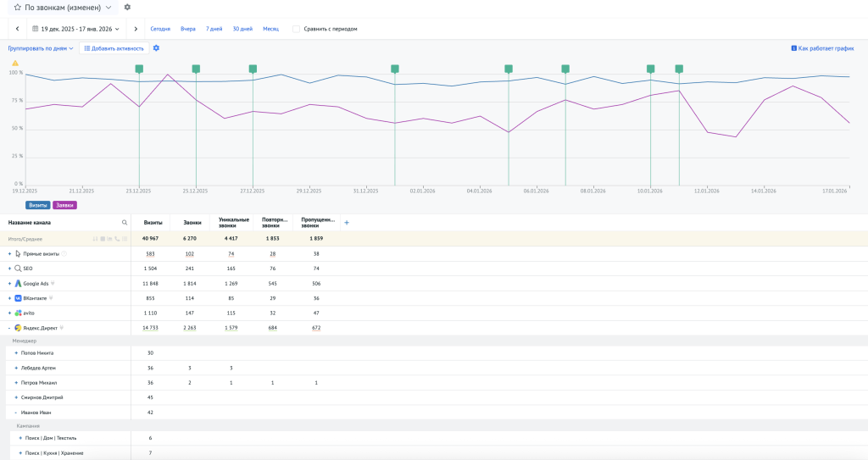Add a column with the plus icon
This screenshot has width=868, height=460.
tap(346, 223)
